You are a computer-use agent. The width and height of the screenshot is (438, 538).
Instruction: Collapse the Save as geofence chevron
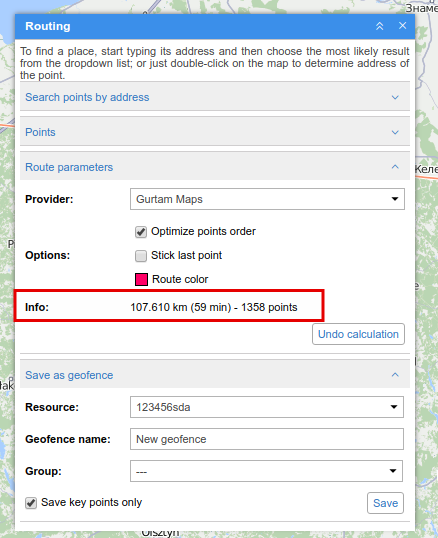[395, 375]
